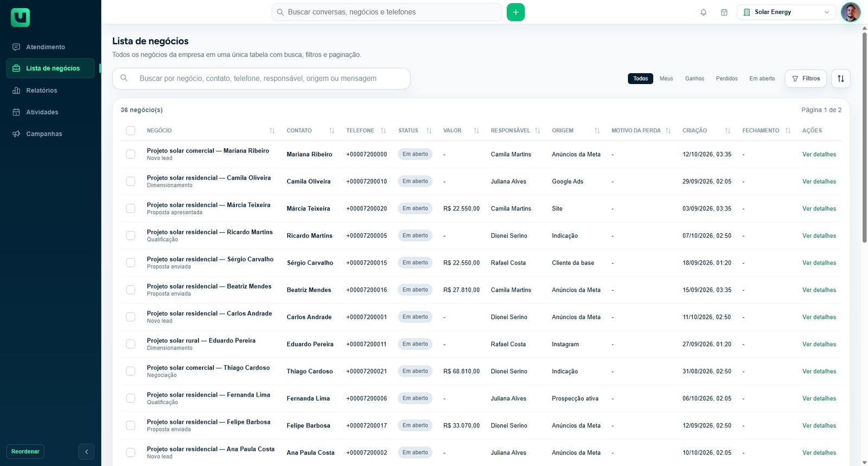Image resolution: width=868 pixels, height=466 pixels.
Task: Sort by the VALOR column arrows
Action: [x=476, y=131]
